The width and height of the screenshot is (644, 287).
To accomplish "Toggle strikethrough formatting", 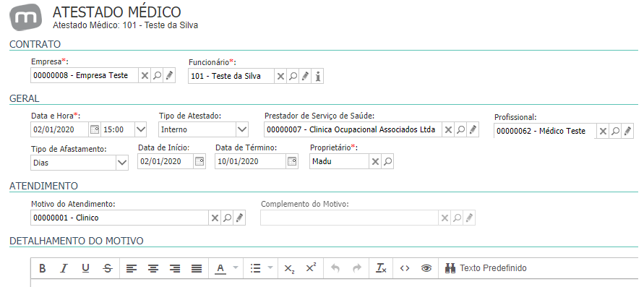I will [108, 268].
